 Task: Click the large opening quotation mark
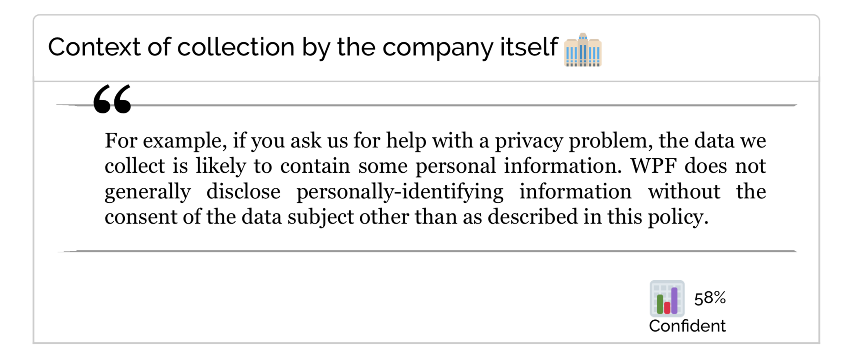click(112, 99)
